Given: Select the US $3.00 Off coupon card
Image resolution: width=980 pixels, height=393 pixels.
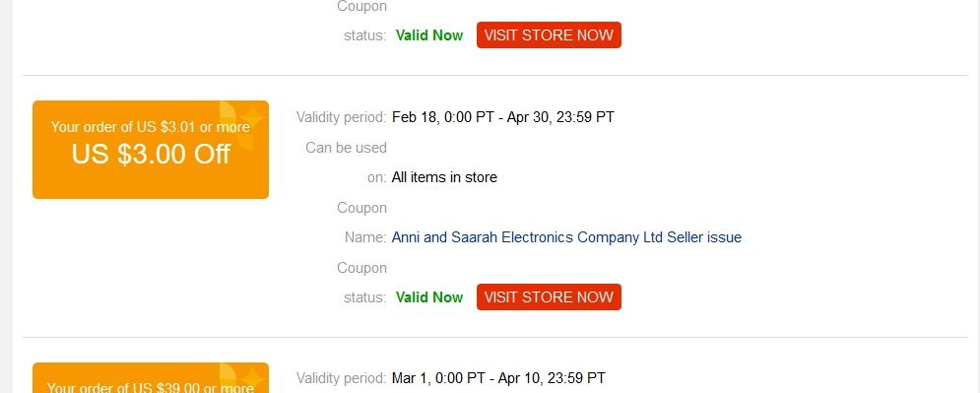Looking at the screenshot, I should point(151,150).
